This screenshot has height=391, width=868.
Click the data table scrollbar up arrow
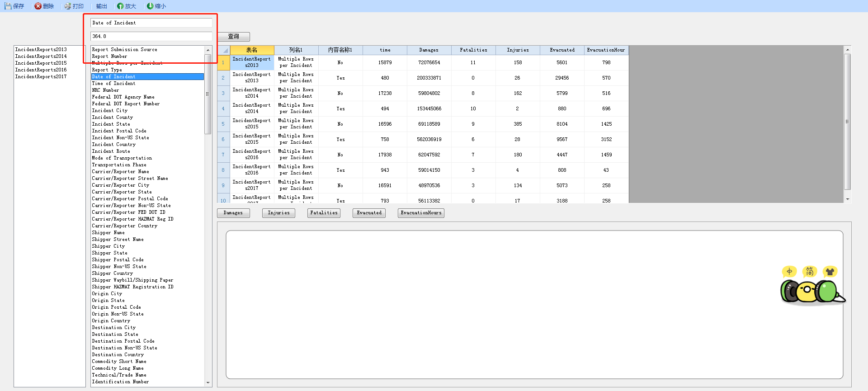pos(848,50)
